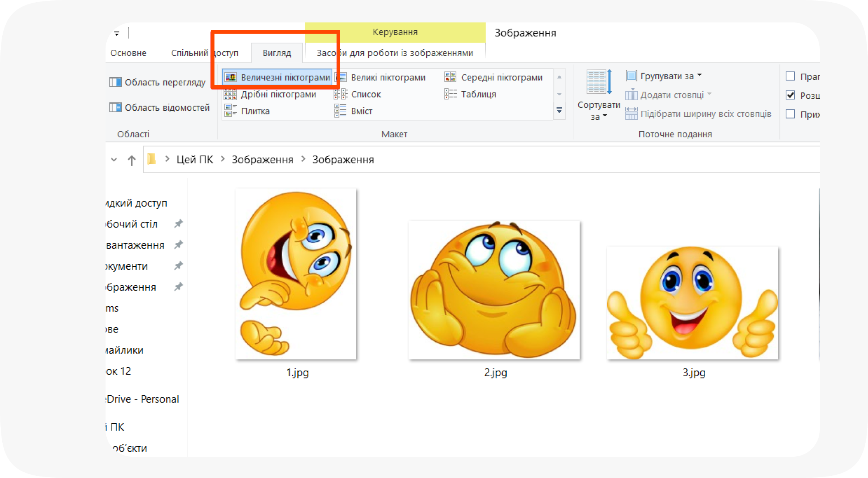Click the file name 3.jpg
The height and width of the screenshot is (478, 868).
[694, 373]
